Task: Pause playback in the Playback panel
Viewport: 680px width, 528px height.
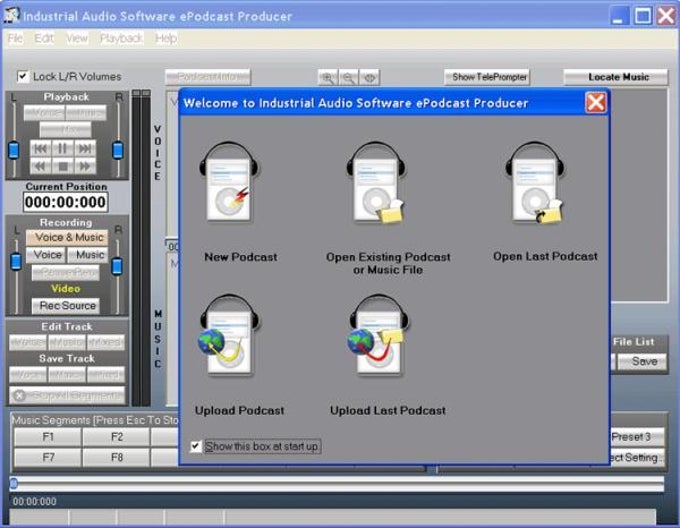Action: [x=62, y=149]
